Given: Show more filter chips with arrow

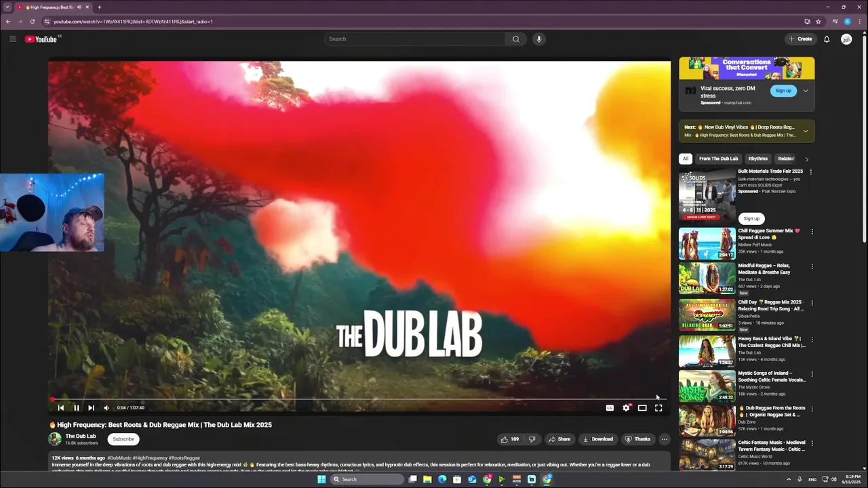Looking at the screenshot, I should (x=806, y=159).
